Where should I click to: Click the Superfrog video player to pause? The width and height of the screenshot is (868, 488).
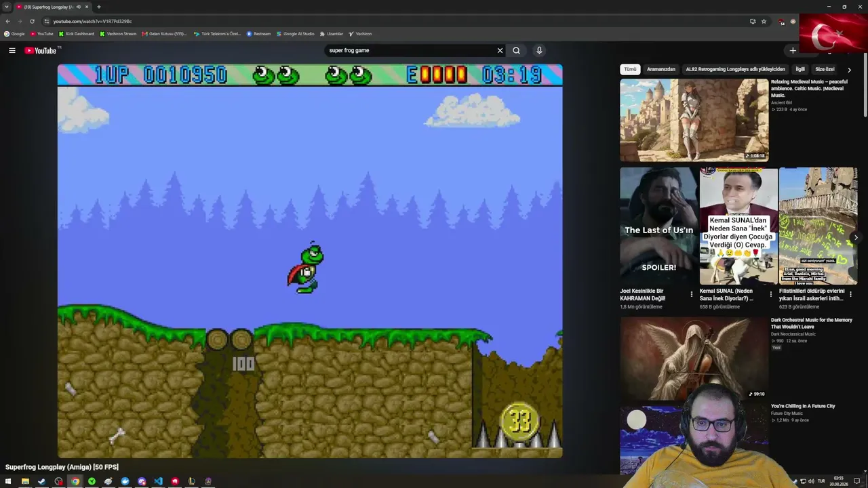pyautogui.click(x=310, y=261)
